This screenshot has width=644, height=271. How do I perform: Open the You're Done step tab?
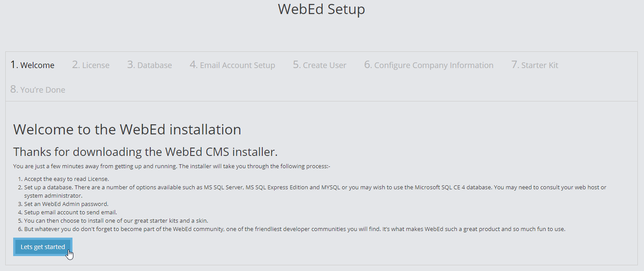click(x=37, y=89)
